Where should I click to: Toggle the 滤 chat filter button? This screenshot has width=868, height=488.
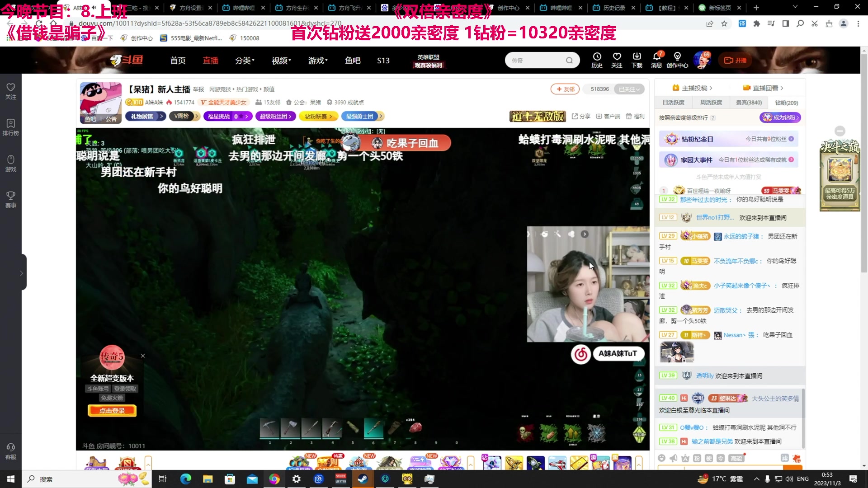click(784, 458)
